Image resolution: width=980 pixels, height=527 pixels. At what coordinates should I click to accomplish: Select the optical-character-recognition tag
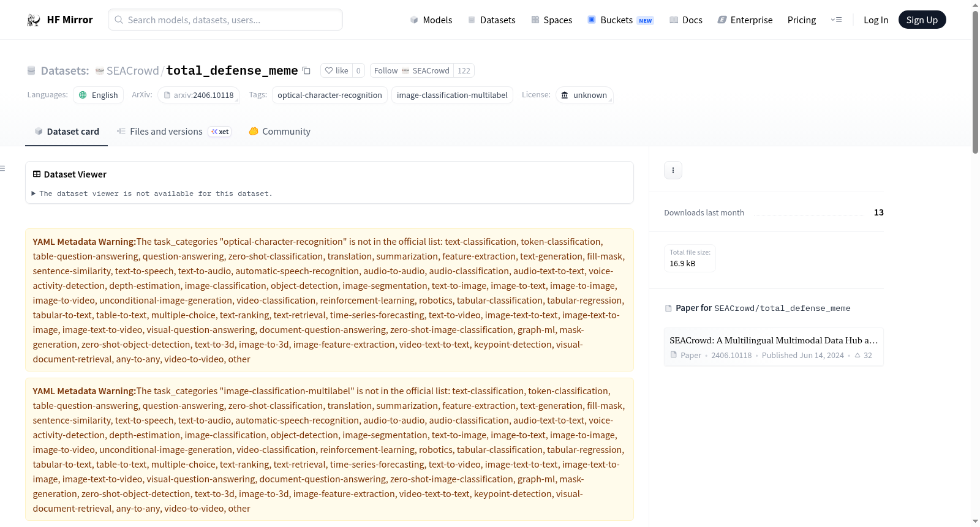click(x=330, y=95)
